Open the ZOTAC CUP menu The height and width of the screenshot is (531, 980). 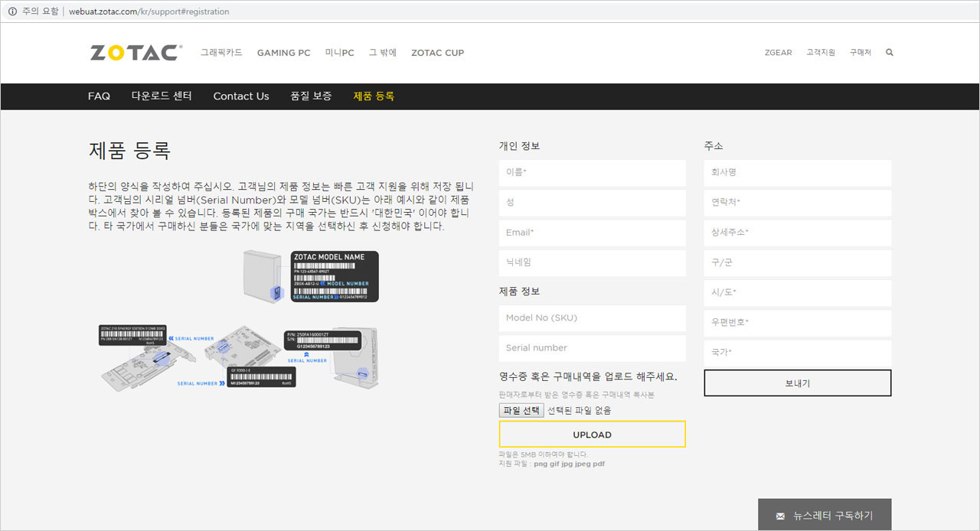pos(437,53)
